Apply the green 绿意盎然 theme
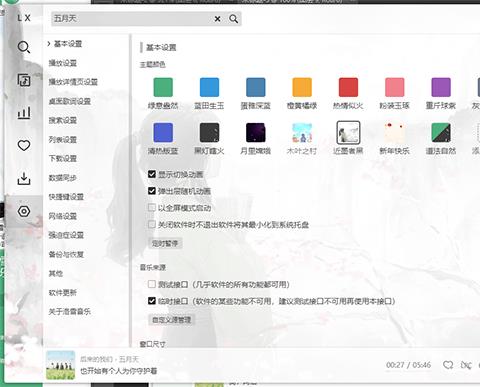Image resolution: width=480 pixels, height=387 pixels. 163,87
